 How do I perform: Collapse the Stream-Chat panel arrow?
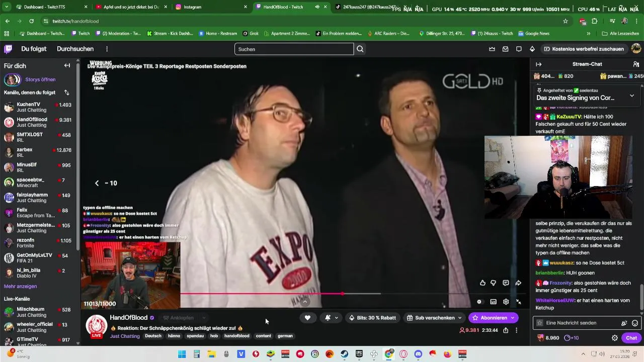tap(538, 64)
